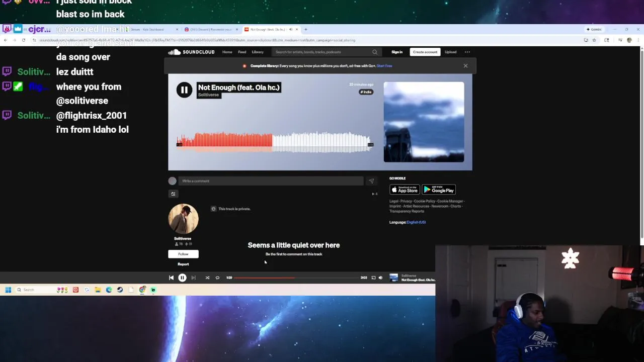This screenshot has width=644, height=362.
Task: Open the track artwork thumbnail
Action: (x=424, y=122)
